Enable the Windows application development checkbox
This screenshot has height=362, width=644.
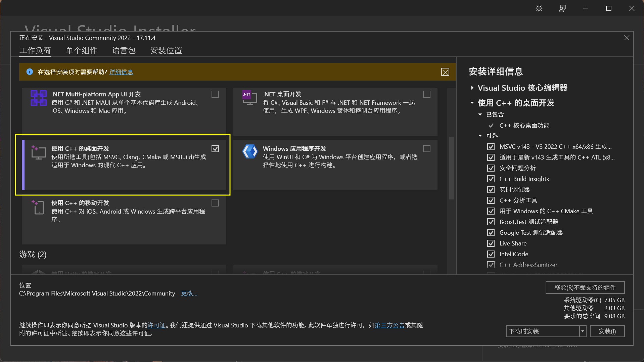tap(427, 149)
